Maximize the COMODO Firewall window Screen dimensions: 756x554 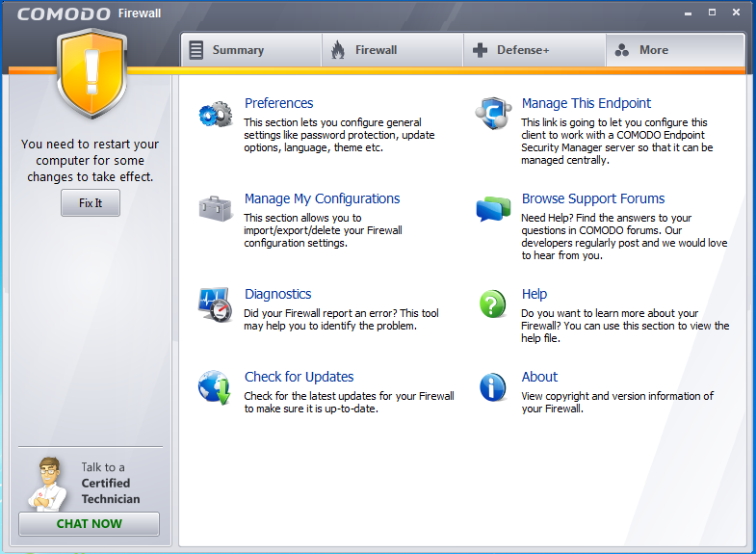(712, 13)
